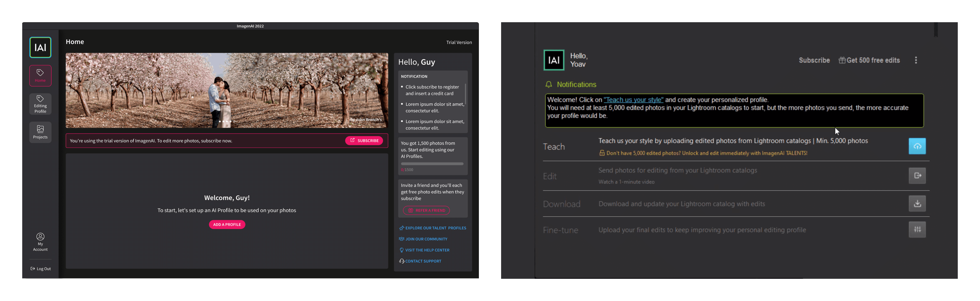This screenshot has height=301, width=980.
Task: Open the three-dot more options menu
Action: tap(916, 60)
